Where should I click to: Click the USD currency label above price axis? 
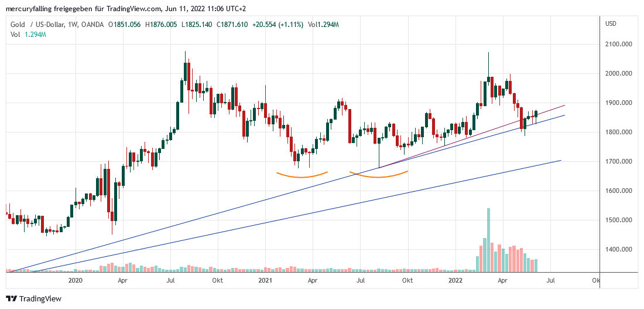pos(611,24)
